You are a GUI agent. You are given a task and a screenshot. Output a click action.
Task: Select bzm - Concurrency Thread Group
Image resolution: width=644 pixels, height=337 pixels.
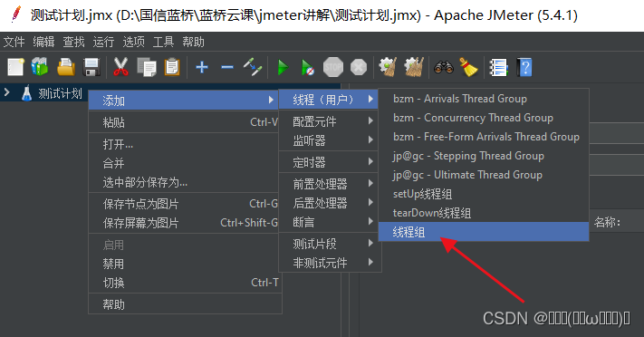click(x=484, y=118)
